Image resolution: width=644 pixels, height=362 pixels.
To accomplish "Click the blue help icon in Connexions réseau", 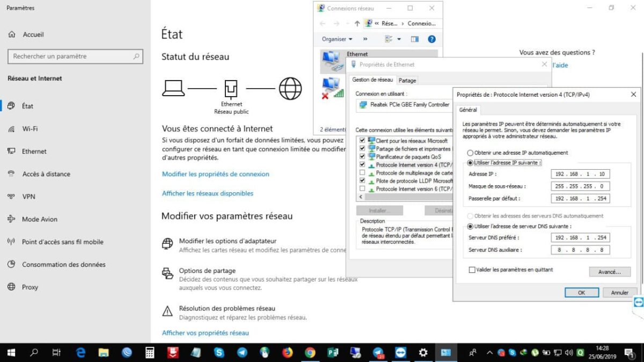I will [x=431, y=39].
